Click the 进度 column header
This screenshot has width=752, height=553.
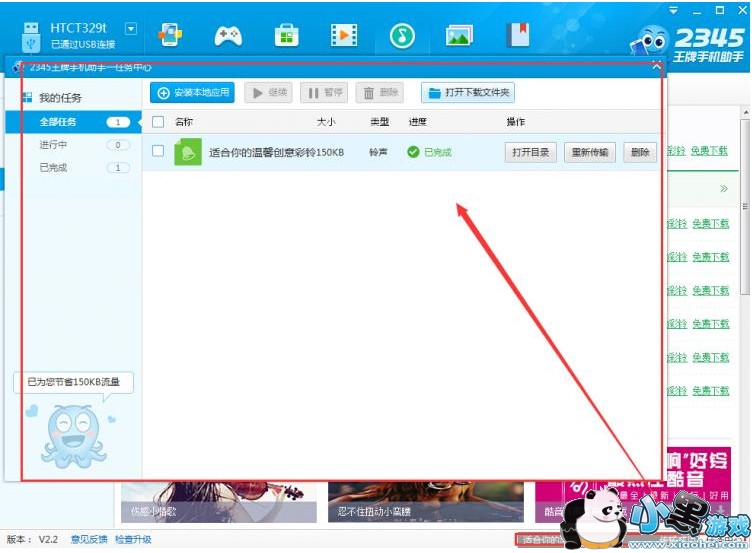[417, 122]
